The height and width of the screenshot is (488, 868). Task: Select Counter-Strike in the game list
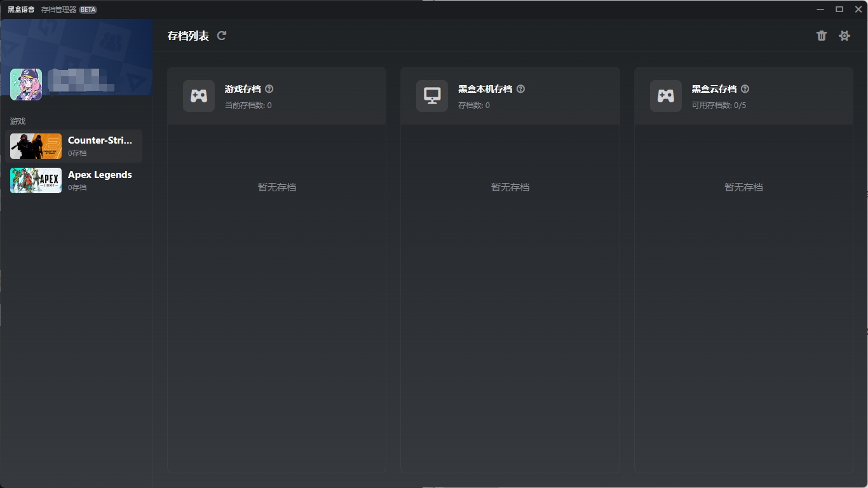[74, 146]
